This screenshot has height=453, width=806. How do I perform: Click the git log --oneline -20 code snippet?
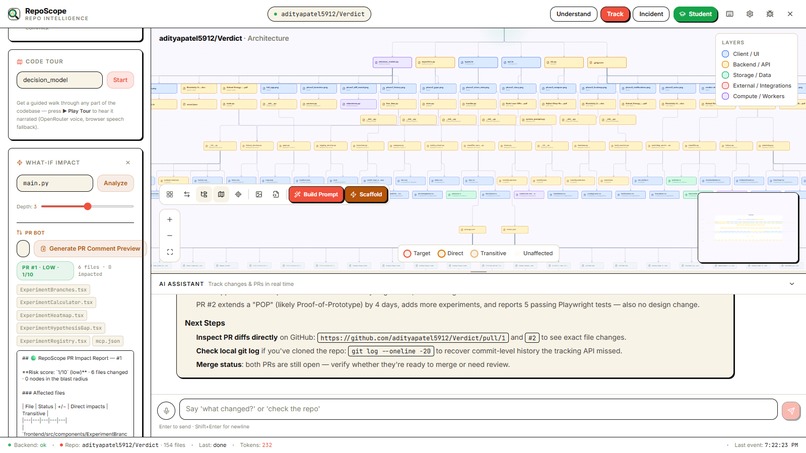point(391,351)
